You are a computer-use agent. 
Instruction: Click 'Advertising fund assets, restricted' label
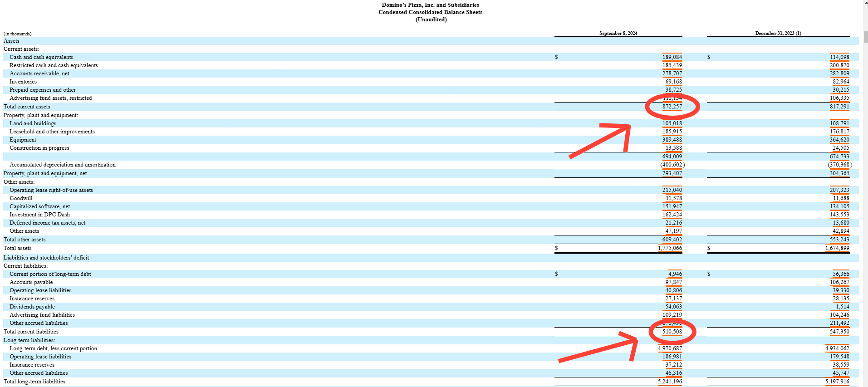tap(51, 98)
